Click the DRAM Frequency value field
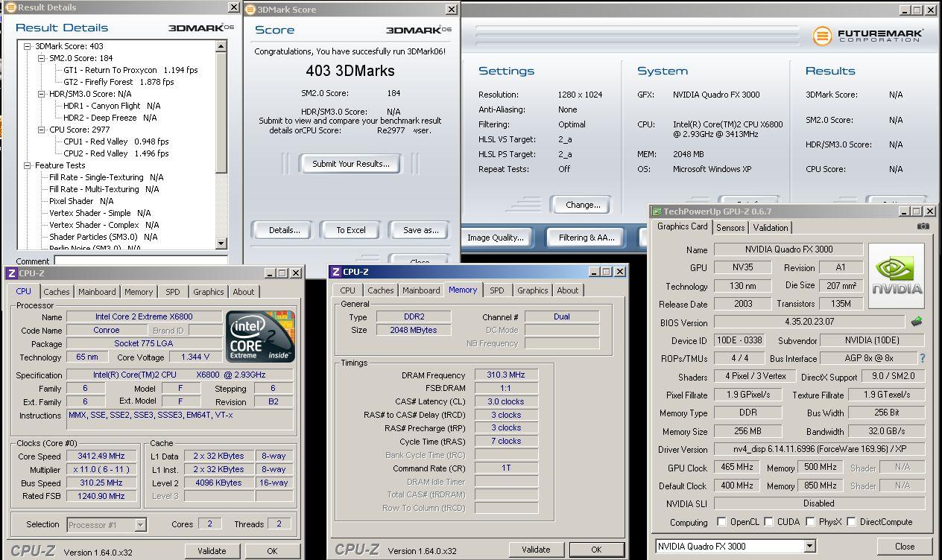This screenshot has height=560, width=942. pyautogui.click(x=506, y=375)
